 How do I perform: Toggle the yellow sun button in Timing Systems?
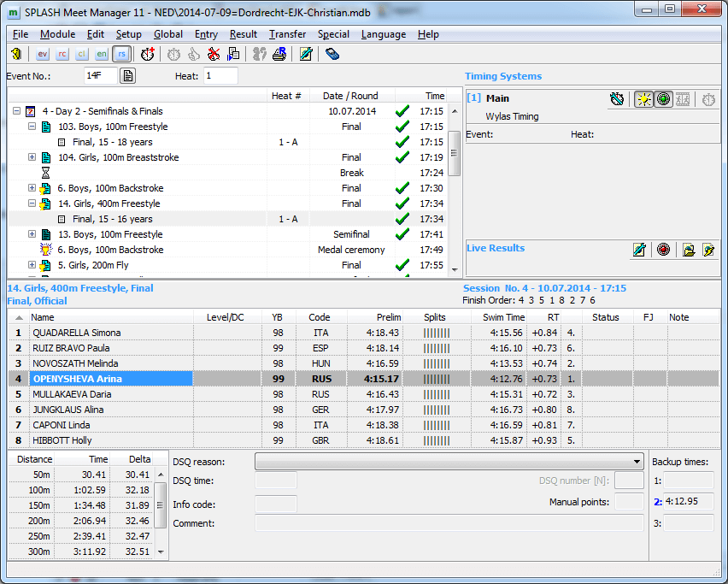(x=643, y=99)
